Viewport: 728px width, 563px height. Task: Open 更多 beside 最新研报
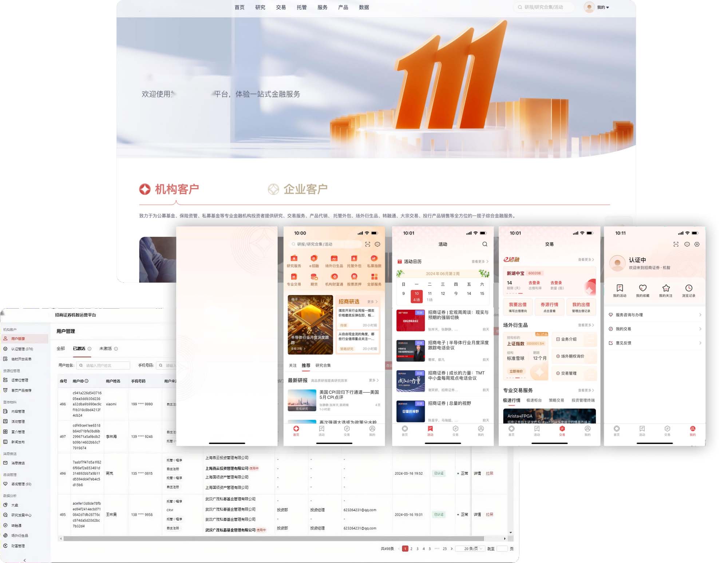coord(374,380)
